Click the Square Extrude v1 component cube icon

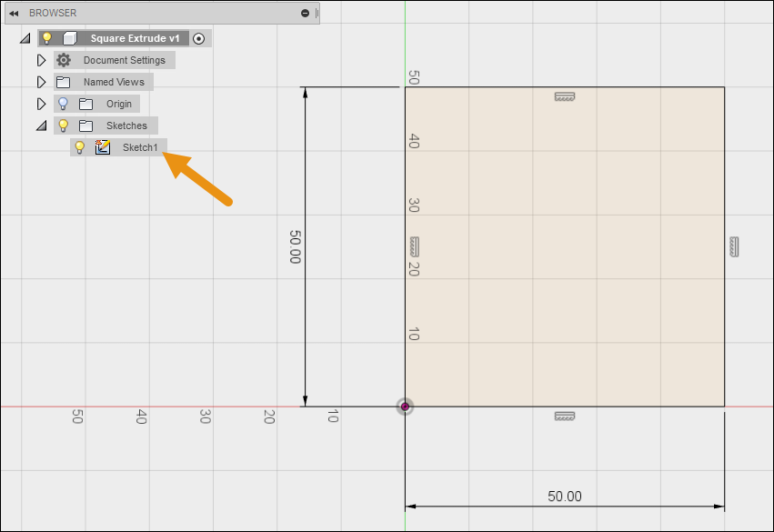70,38
